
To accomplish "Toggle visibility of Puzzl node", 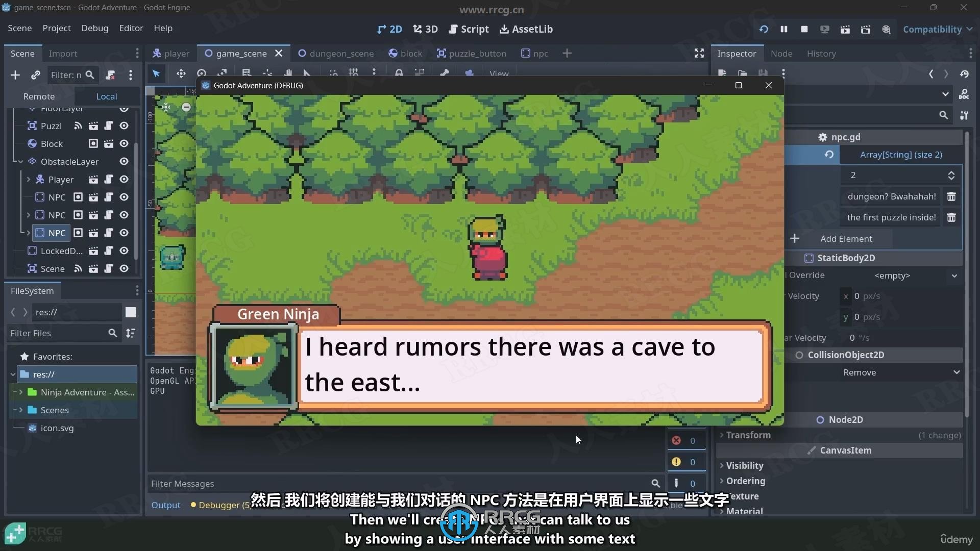I will pyautogui.click(x=124, y=126).
